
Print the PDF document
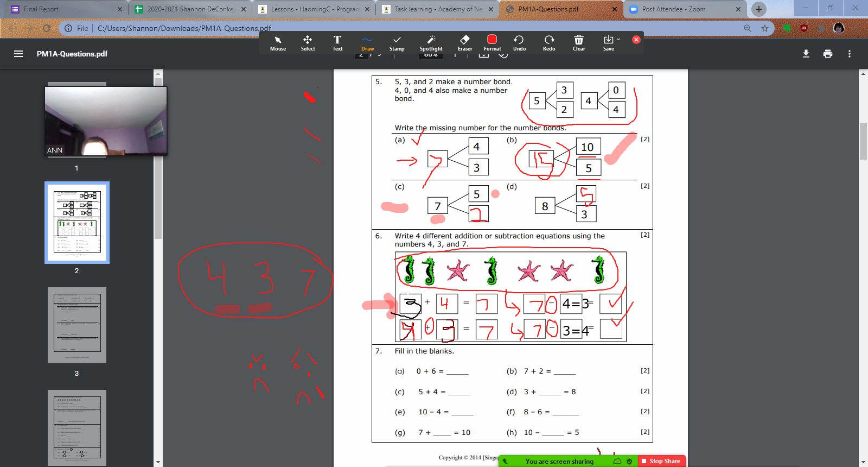(x=828, y=54)
